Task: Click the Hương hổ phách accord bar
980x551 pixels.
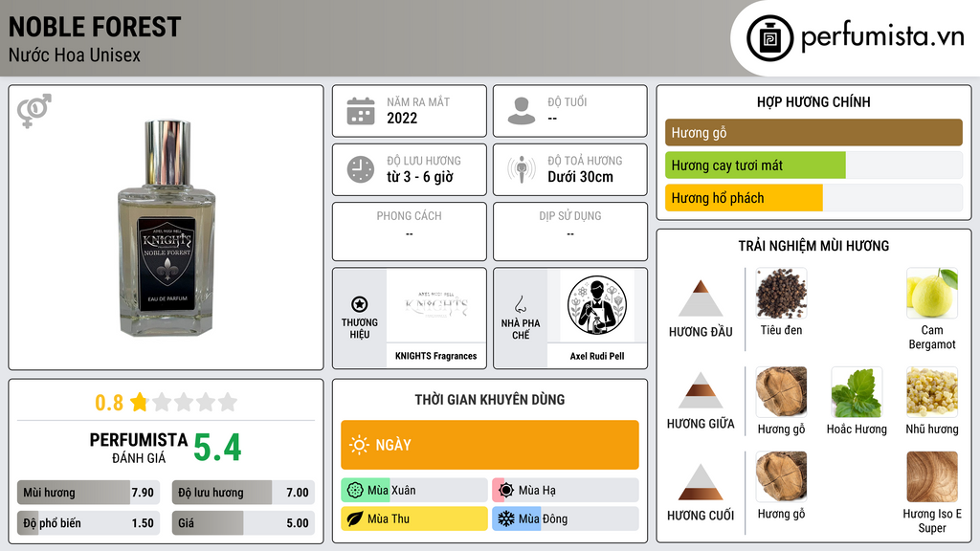Action: coord(813,198)
